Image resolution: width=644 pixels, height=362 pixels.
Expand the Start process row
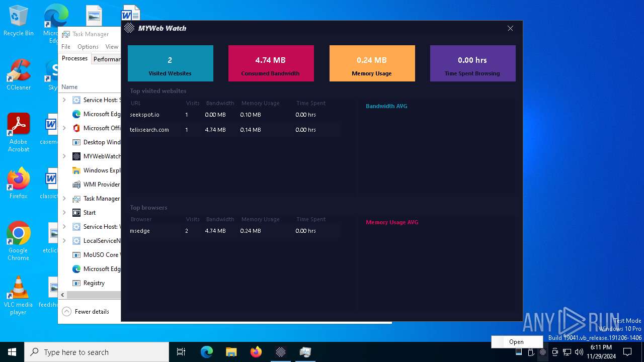tap(64, 213)
